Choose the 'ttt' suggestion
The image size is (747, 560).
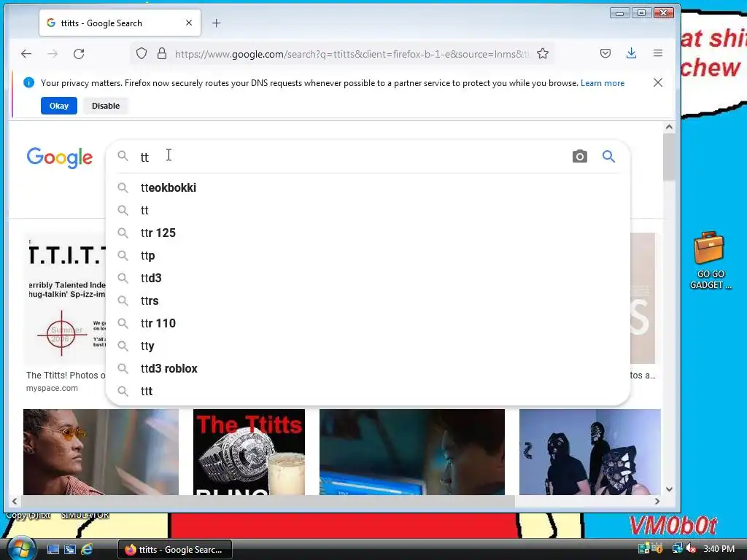368,391
